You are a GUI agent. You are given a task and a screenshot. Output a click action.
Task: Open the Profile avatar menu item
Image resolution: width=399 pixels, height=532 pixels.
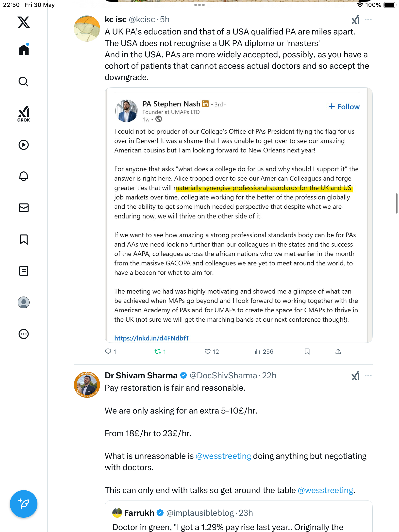point(24,302)
